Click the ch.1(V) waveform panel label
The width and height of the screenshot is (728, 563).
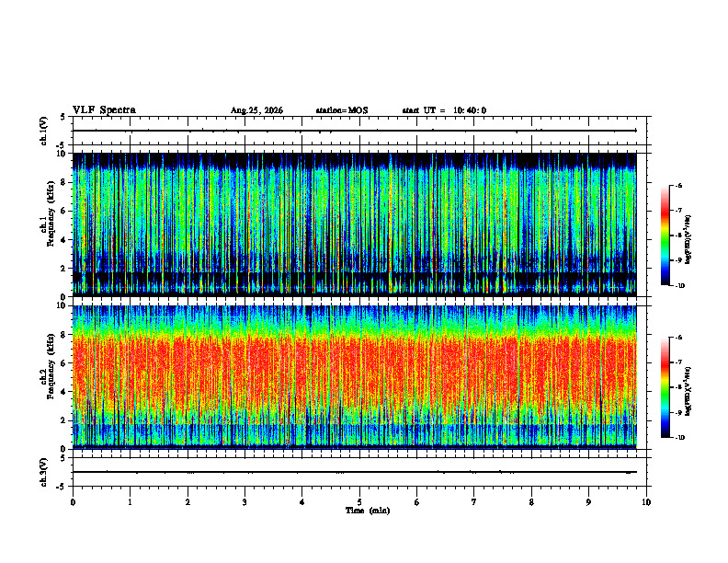[43, 131]
